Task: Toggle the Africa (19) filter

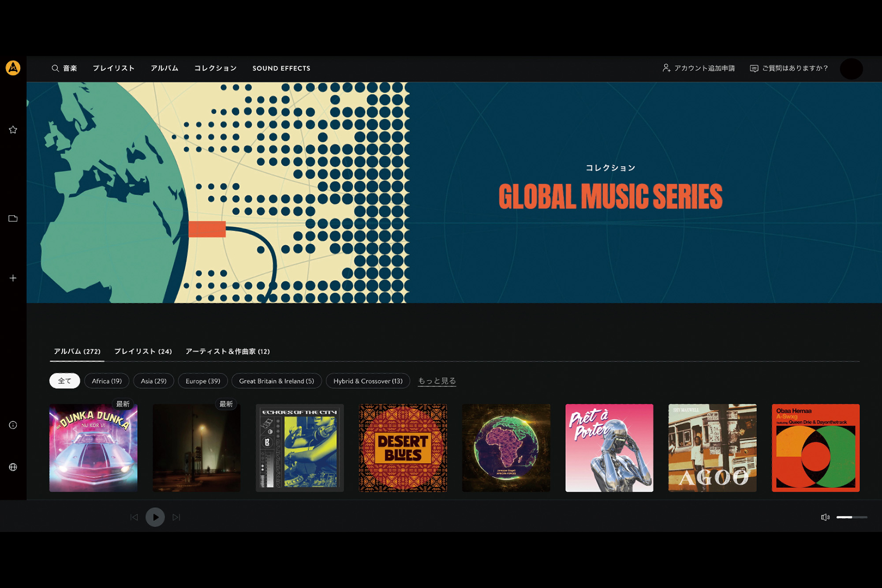Action: pyautogui.click(x=106, y=381)
